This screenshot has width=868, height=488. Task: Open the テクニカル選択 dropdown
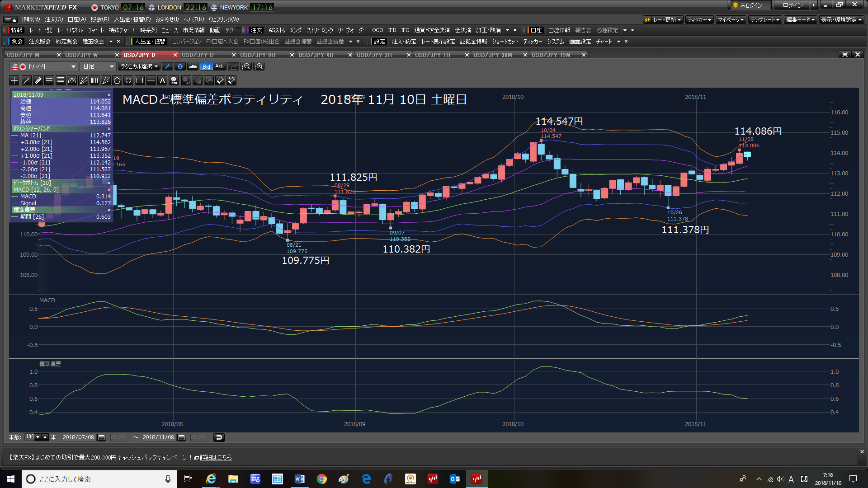(139, 66)
